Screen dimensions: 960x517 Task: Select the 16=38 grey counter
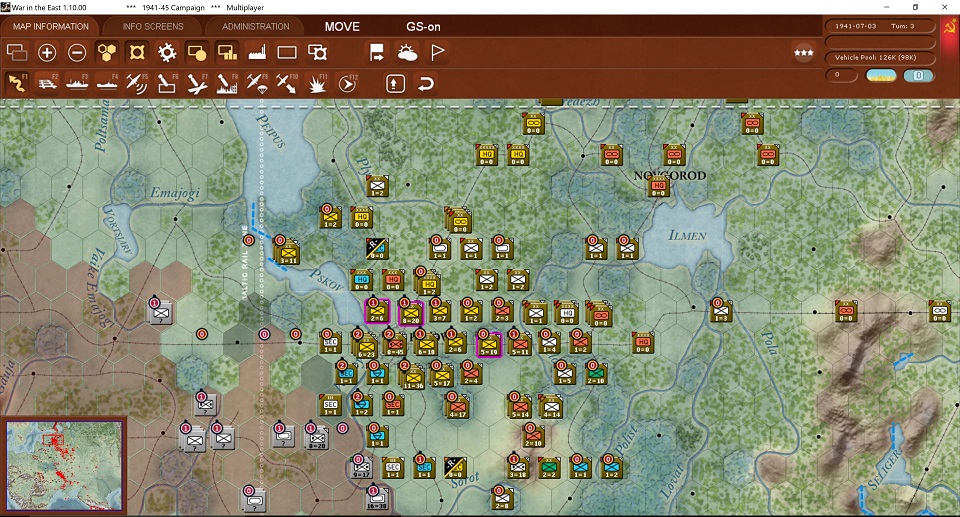[x=377, y=499]
